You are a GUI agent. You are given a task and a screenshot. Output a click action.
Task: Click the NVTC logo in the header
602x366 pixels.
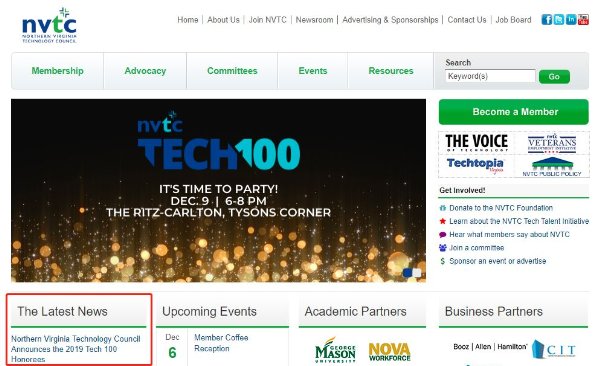click(x=49, y=25)
